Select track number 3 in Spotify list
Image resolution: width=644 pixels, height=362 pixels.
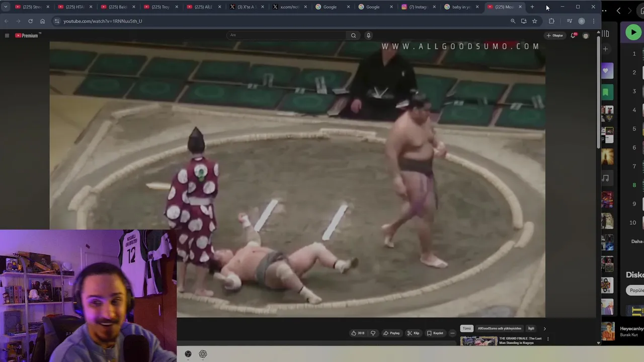click(634, 91)
